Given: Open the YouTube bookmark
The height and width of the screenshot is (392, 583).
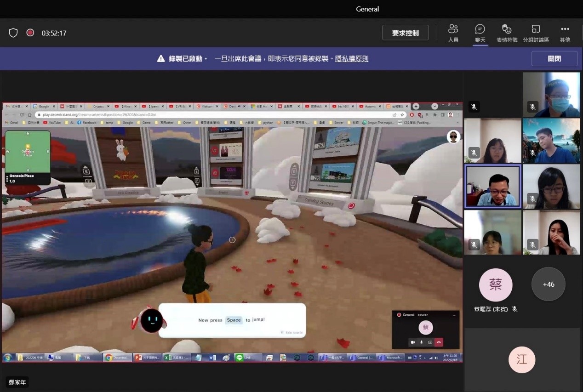Looking at the screenshot, I should tap(51, 123).
